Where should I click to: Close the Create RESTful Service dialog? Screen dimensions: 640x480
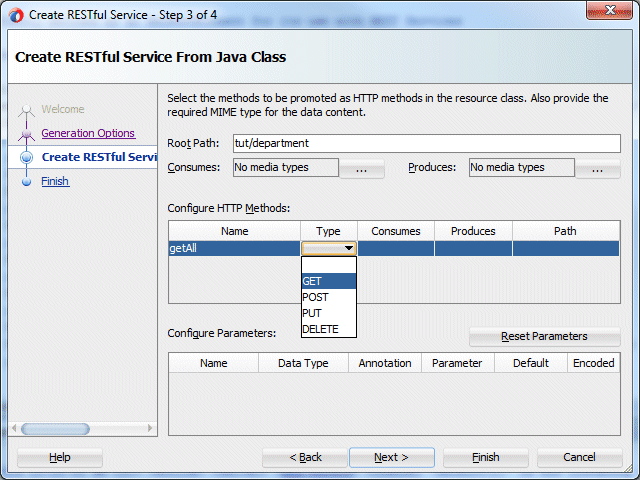coord(609,11)
